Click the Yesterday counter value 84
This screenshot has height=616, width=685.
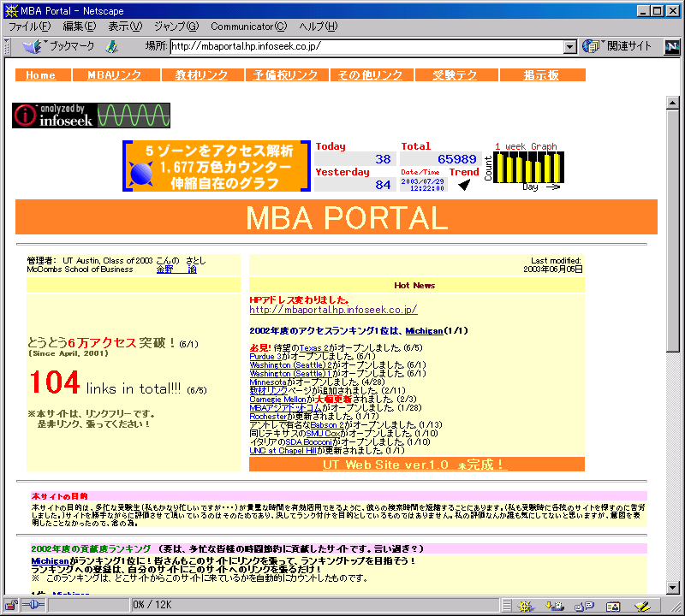[x=383, y=185]
